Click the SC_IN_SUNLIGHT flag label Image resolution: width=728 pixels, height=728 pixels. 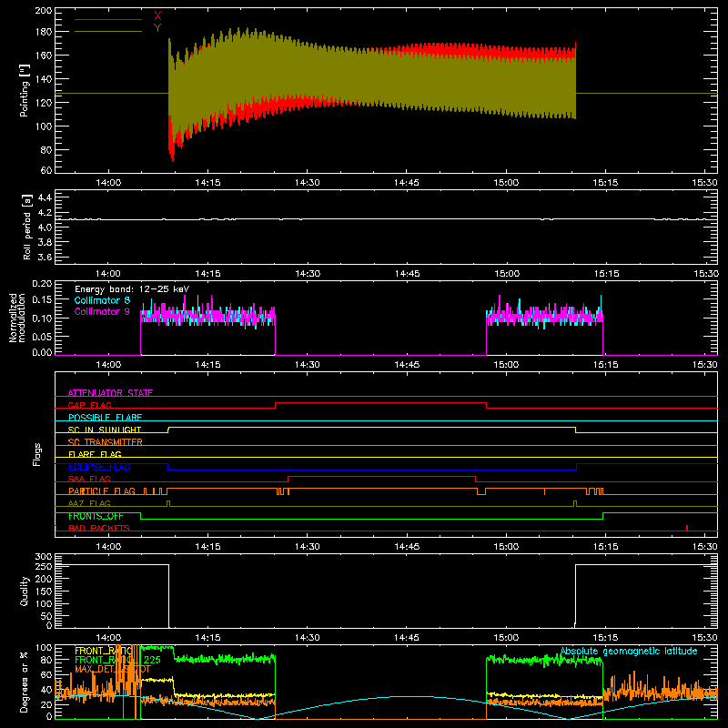coord(105,430)
